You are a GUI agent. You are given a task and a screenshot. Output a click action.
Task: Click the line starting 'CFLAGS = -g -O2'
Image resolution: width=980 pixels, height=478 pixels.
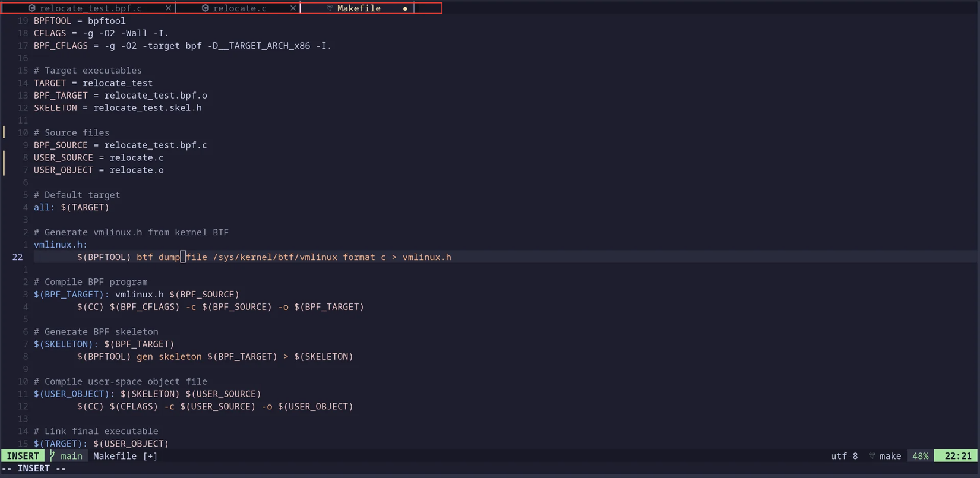[101, 33]
